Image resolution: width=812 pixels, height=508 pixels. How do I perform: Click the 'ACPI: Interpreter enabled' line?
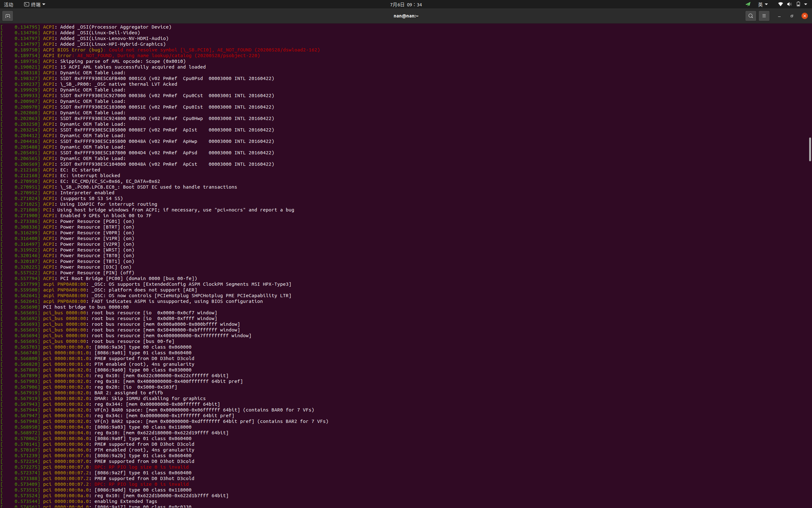(58, 192)
